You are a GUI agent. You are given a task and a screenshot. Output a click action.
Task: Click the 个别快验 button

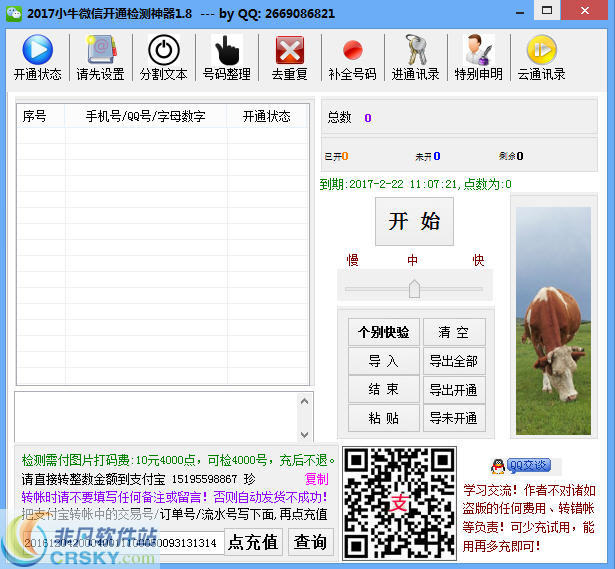pyautogui.click(x=383, y=332)
